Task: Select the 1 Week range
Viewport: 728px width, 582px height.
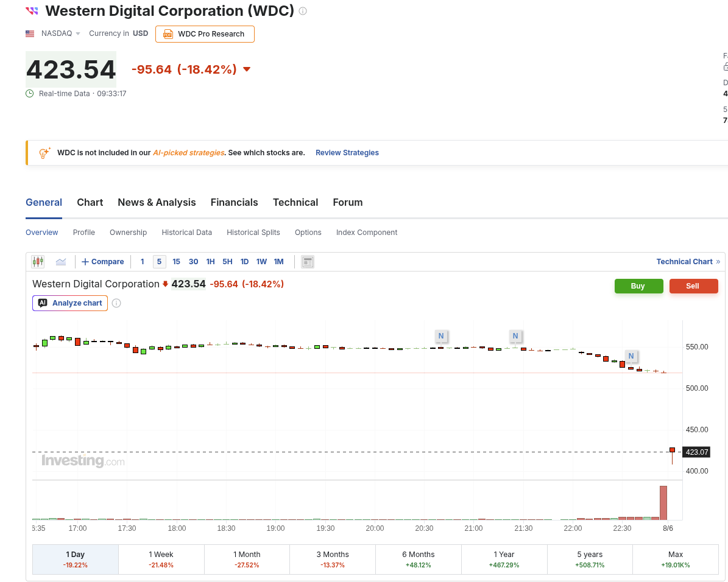Action: click(x=161, y=559)
